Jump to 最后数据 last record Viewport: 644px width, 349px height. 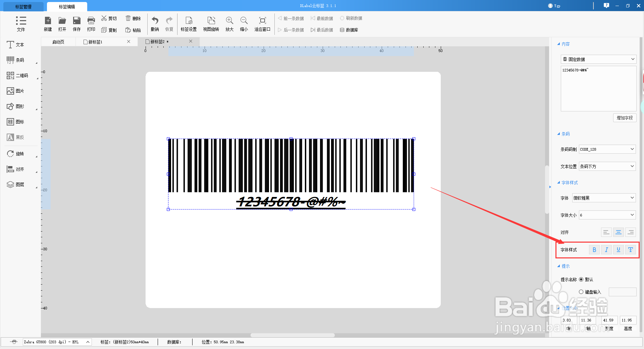point(322,30)
